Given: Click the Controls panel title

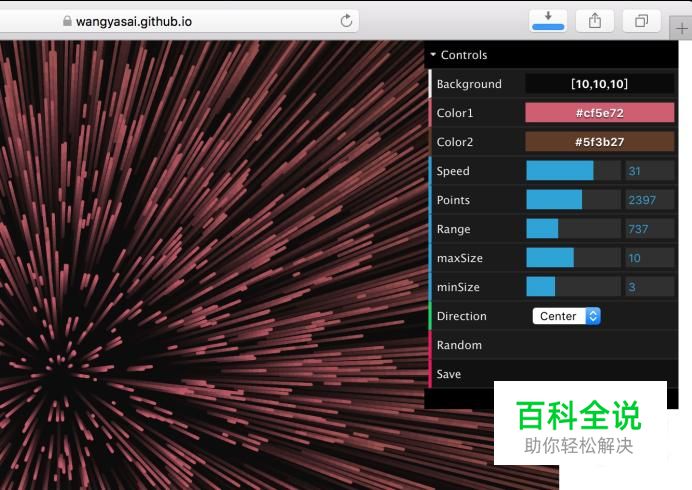Looking at the screenshot, I should (x=464, y=55).
